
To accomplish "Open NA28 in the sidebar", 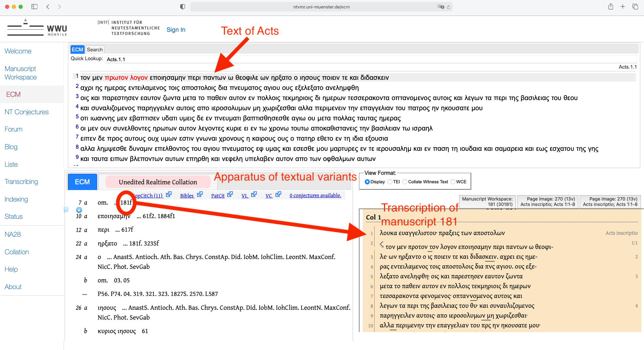I will [13, 234].
